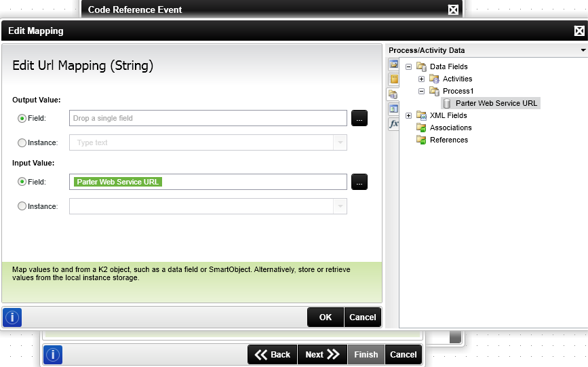The height and width of the screenshot is (367, 588).
Task: Click the Finish button in the wizard
Action: click(366, 355)
